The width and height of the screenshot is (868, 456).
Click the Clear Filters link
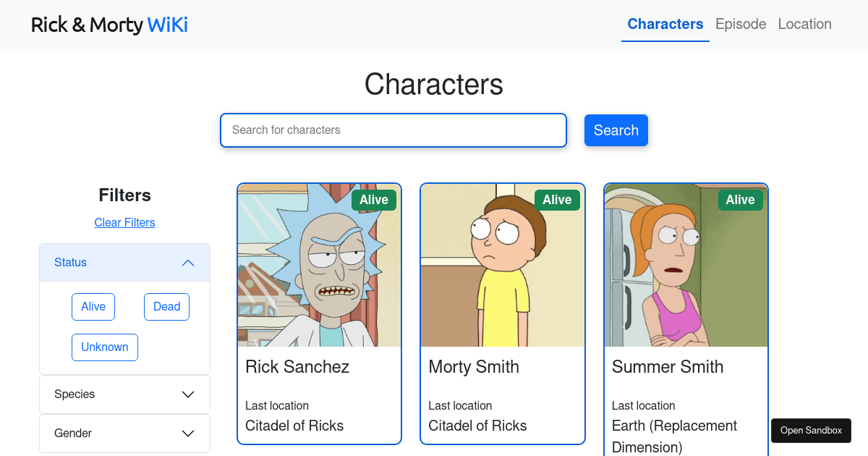(124, 222)
